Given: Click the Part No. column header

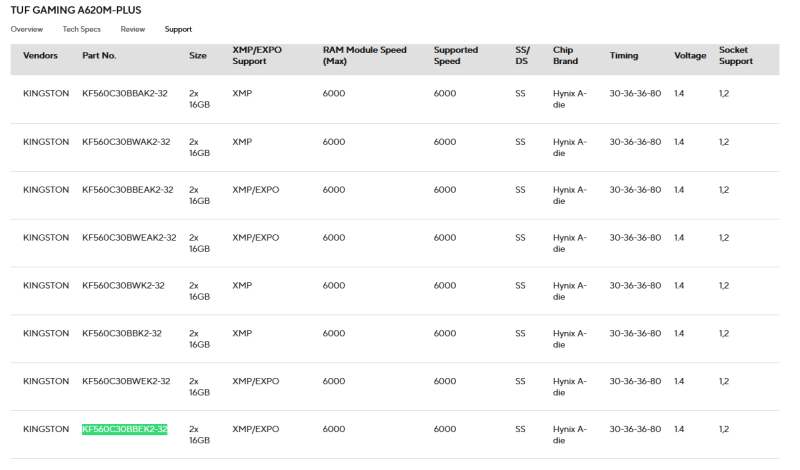Looking at the screenshot, I should (99, 56).
